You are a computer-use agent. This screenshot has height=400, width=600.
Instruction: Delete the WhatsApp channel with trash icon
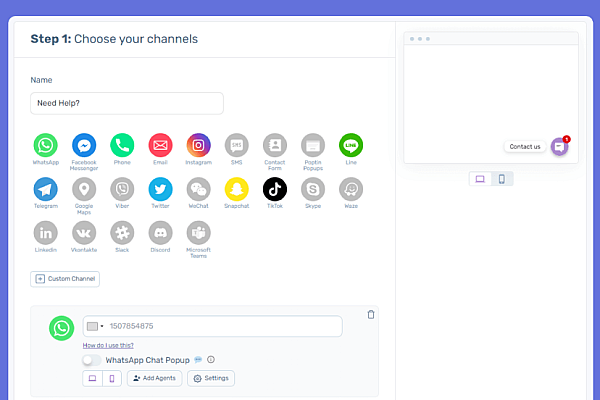371,315
